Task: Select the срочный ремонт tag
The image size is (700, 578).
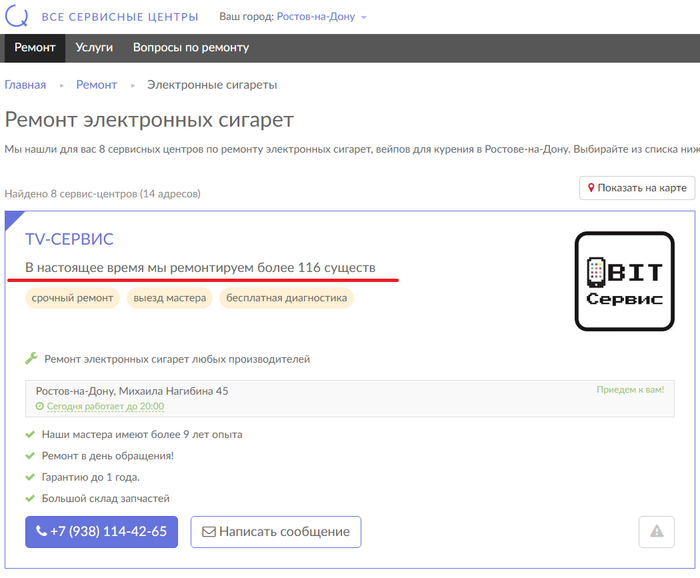Action: pos(72,298)
